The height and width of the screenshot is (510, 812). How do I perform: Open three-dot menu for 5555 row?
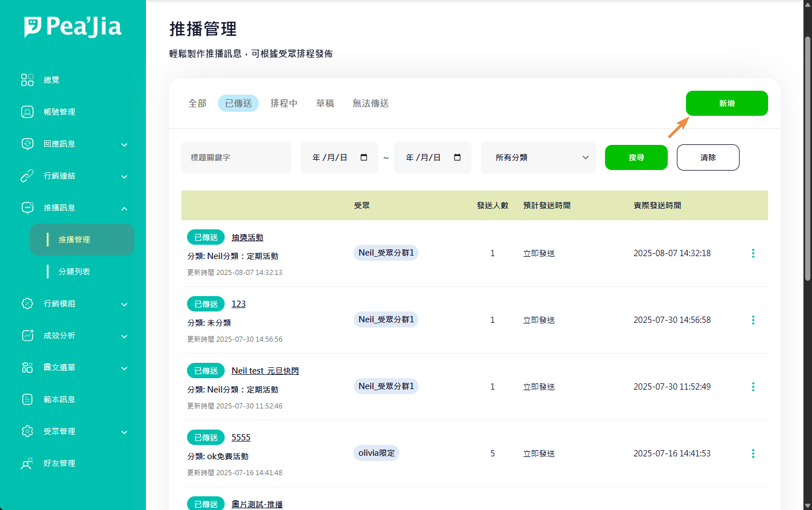753,454
